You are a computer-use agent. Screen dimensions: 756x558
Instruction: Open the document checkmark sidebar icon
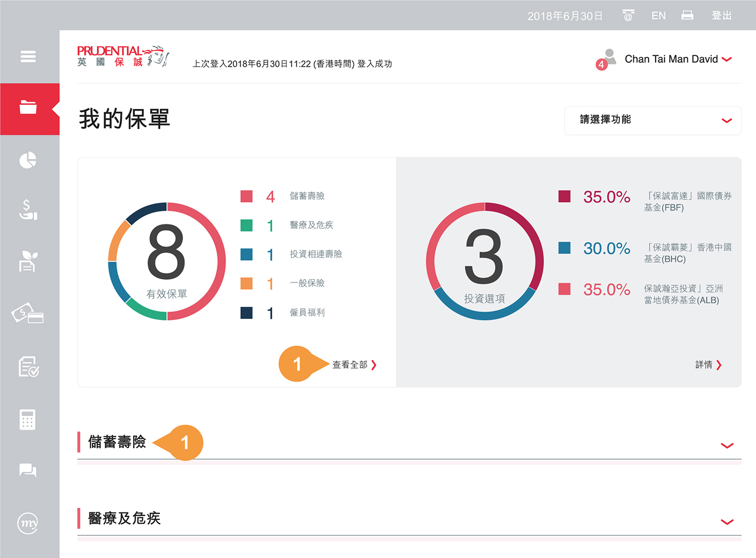point(28,366)
